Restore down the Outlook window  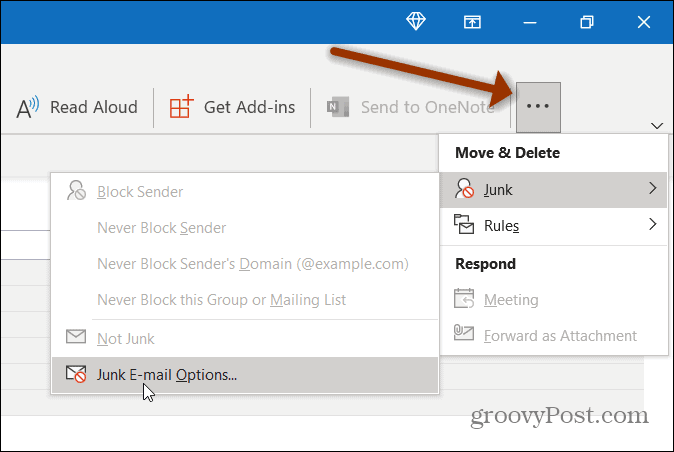click(587, 22)
